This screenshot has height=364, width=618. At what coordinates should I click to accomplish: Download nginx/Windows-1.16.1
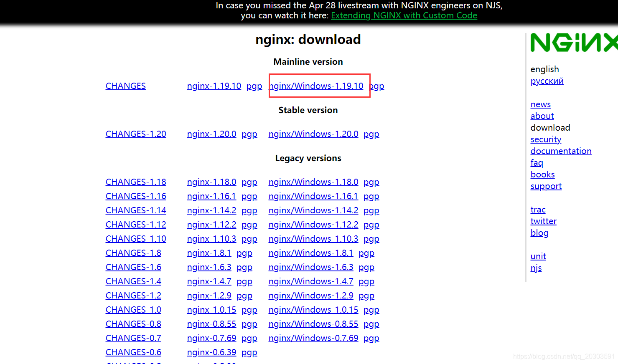313,196
